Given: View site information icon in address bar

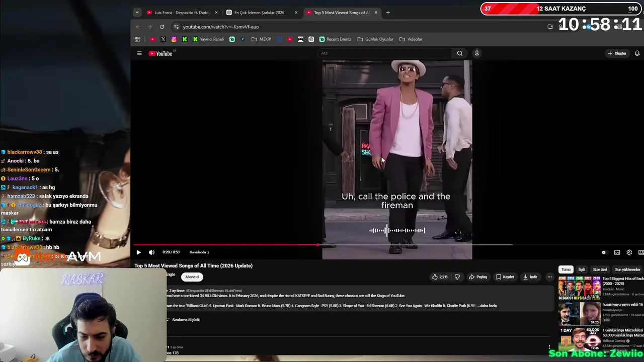Looking at the screenshot, I should point(176,27).
